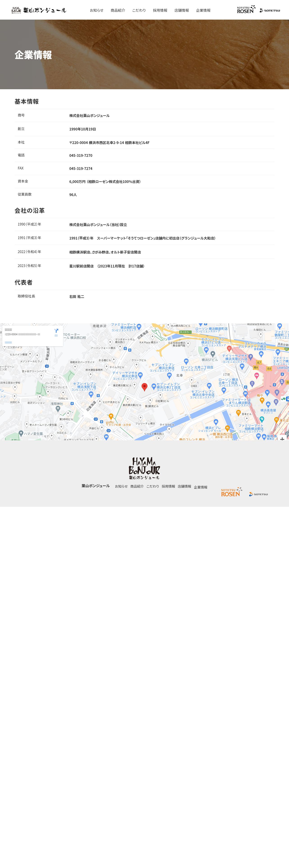Click the red location pin on map
Viewport: 289px width, 868px height.
(x=145, y=387)
